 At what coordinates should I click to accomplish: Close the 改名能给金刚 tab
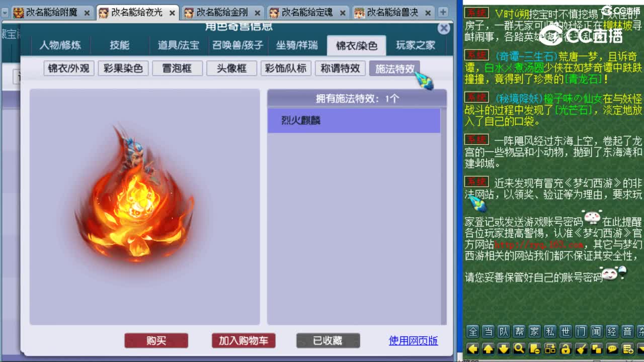258,14
